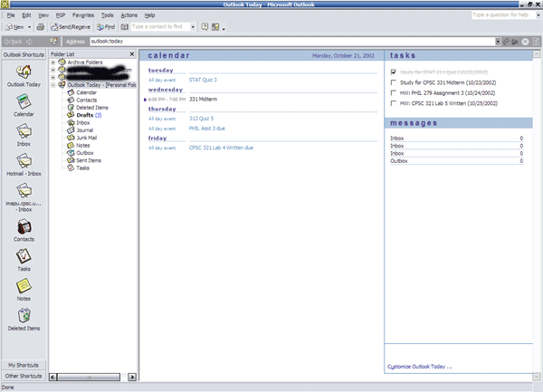543x392 pixels.
Task: Open the Tasks shortcut in sidebar
Action: click(x=24, y=259)
